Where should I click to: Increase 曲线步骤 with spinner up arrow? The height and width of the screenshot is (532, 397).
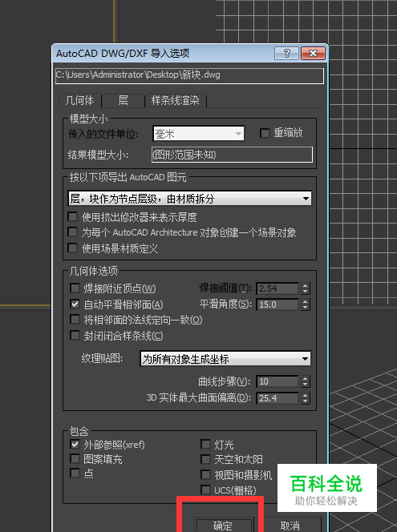pos(306,379)
